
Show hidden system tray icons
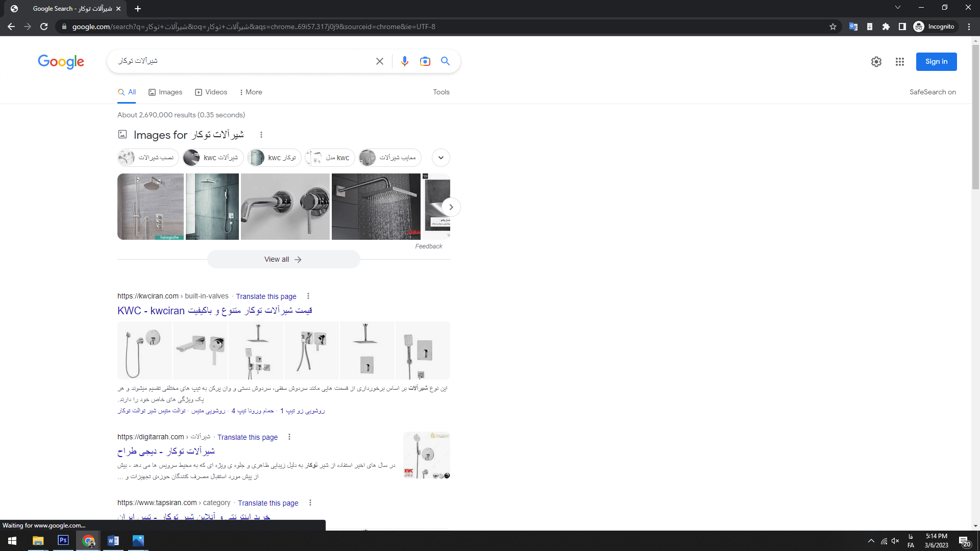[x=871, y=541]
